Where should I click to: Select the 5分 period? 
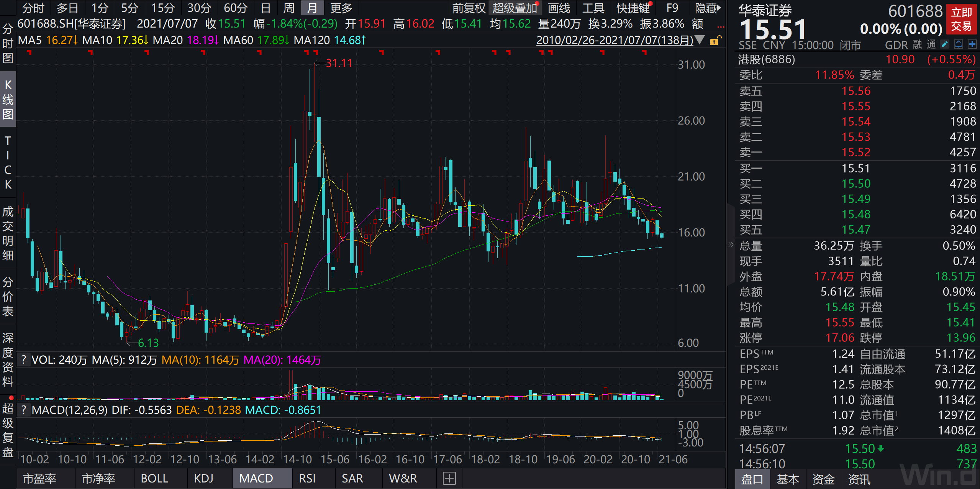[130, 8]
